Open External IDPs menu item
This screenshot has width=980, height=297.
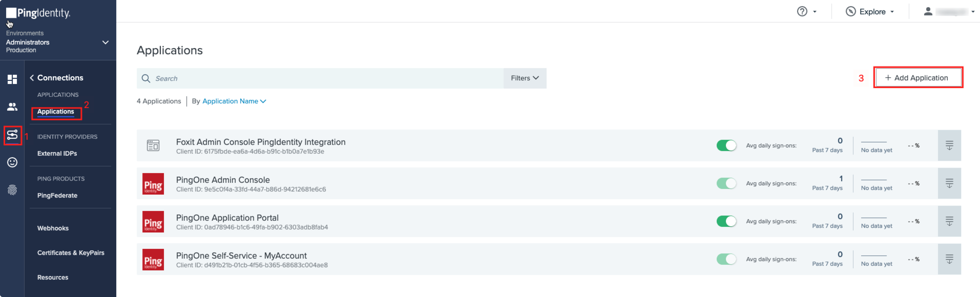pos(57,153)
